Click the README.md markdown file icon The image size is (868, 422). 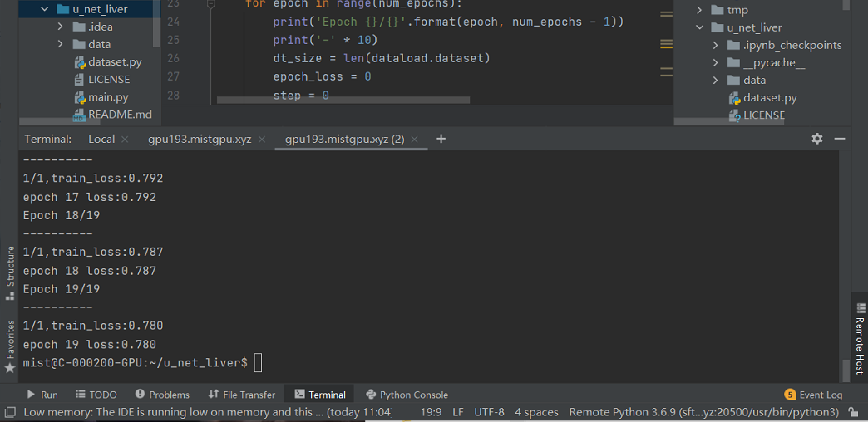[x=79, y=115]
